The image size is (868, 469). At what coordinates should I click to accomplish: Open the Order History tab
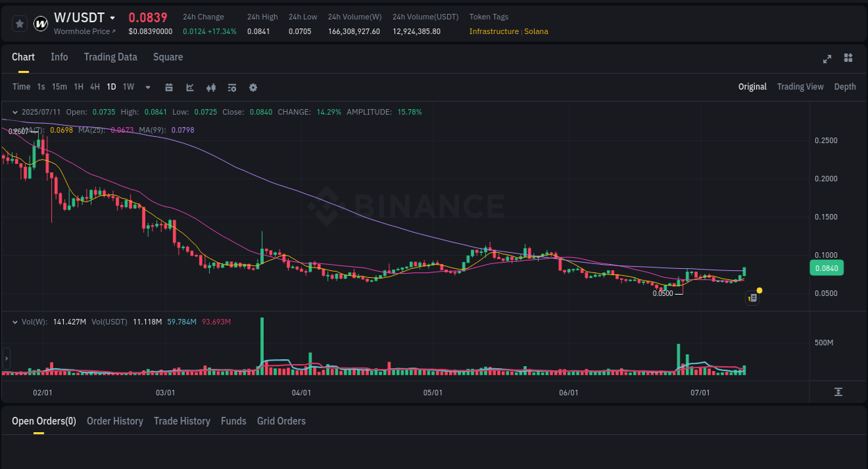(x=115, y=421)
